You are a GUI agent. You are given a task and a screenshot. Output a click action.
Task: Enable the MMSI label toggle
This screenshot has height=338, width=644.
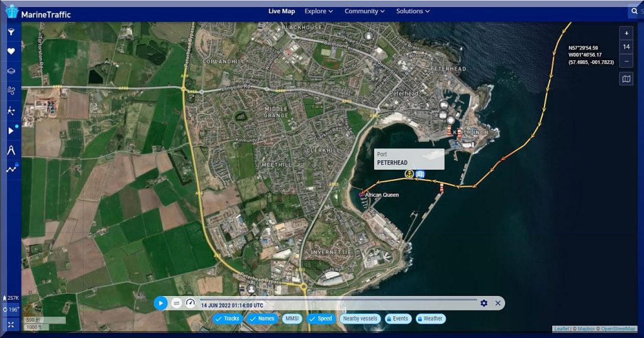292,319
